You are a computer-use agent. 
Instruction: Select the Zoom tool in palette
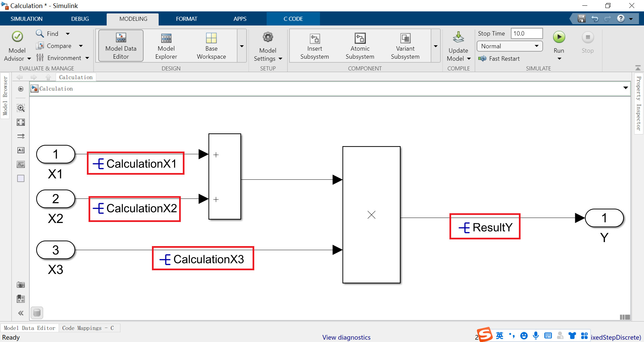click(21, 108)
